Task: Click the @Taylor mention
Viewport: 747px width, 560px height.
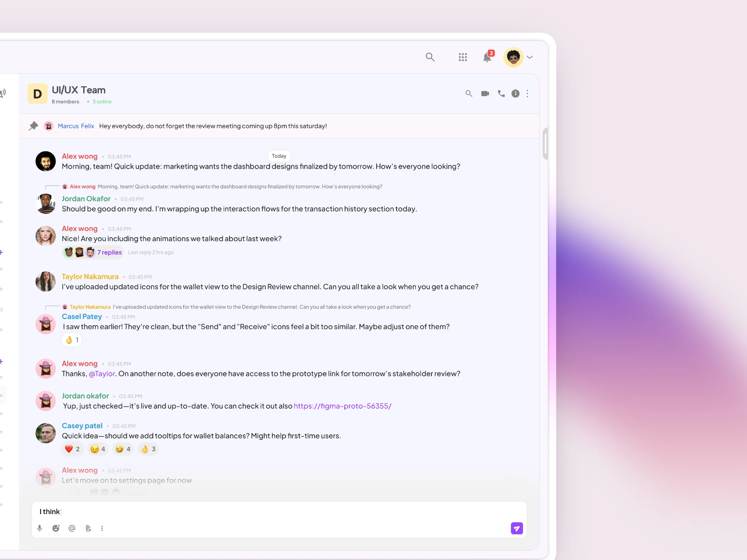Action: (x=102, y=374)
